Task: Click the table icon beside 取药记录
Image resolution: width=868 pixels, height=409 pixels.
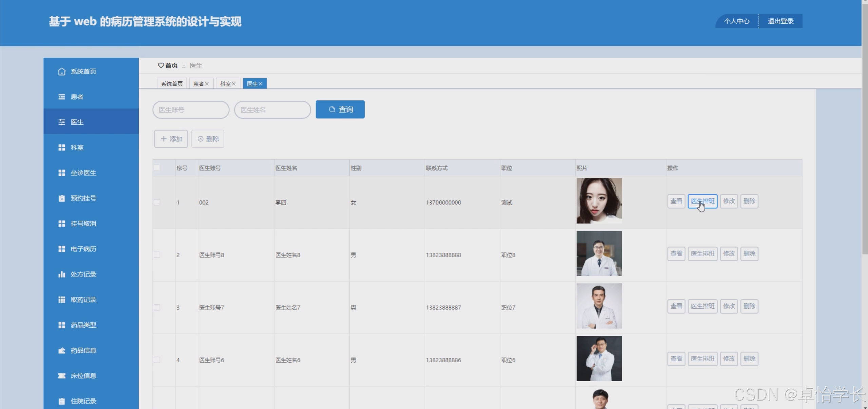Action: click(x=61, y=300)
